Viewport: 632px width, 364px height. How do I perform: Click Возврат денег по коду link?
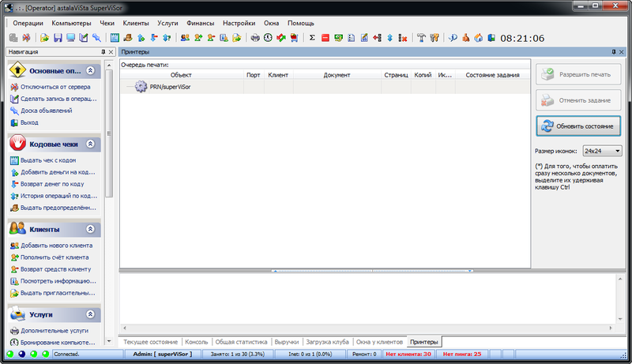52,184
